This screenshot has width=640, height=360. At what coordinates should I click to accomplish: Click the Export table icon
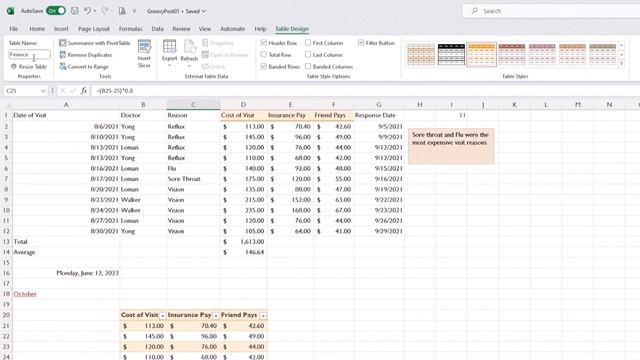click(x=169, y=47)
